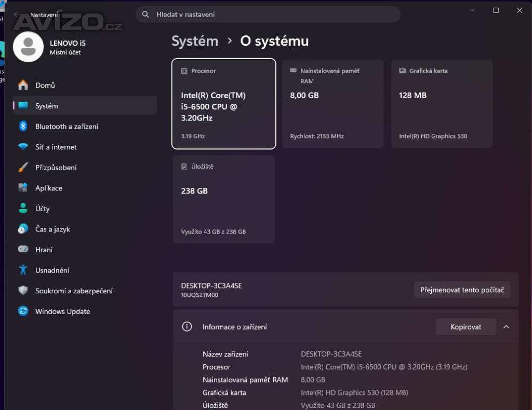532x410 pixels.
Task: Open the Úložiště 238 GB card
Action: pos(223,199)
